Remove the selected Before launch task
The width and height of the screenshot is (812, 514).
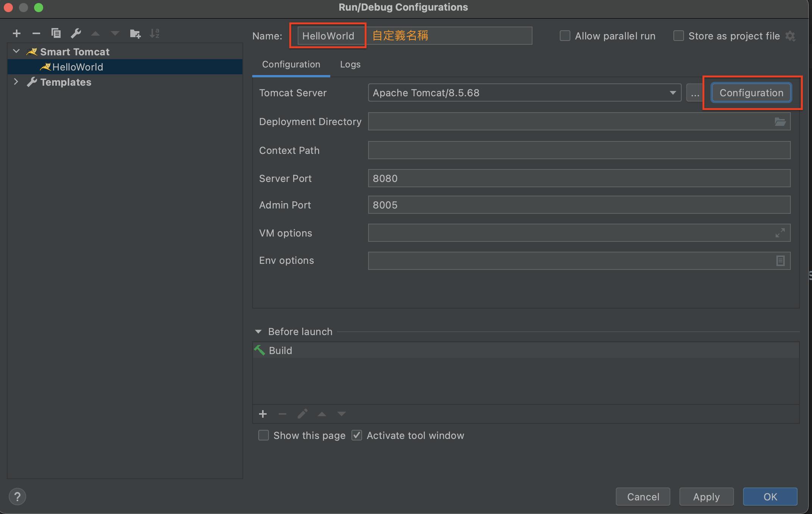pos(283,414)
